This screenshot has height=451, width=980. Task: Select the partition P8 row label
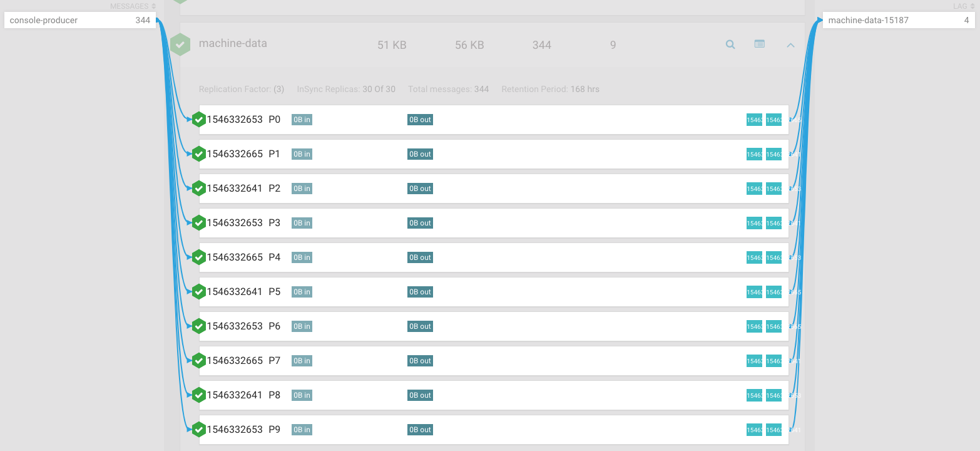pyautogui.click(x=274, y=395)
